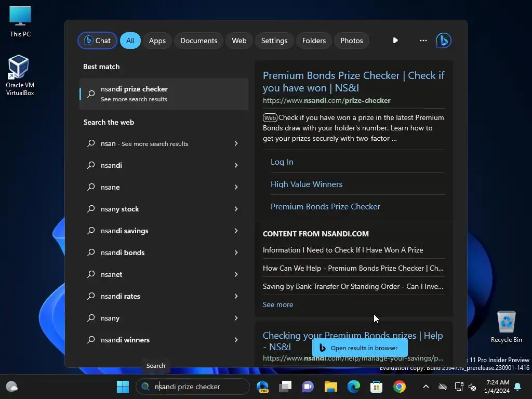Select the nsandi rates web suggestion
The width and height of the screenshot is (532, 399).
(x=164, y=296)
